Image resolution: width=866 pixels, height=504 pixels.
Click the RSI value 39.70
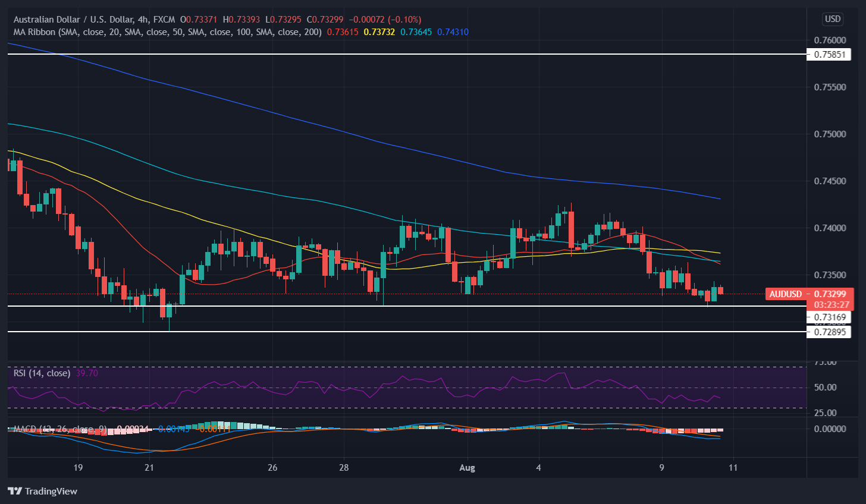pos(87,373)
